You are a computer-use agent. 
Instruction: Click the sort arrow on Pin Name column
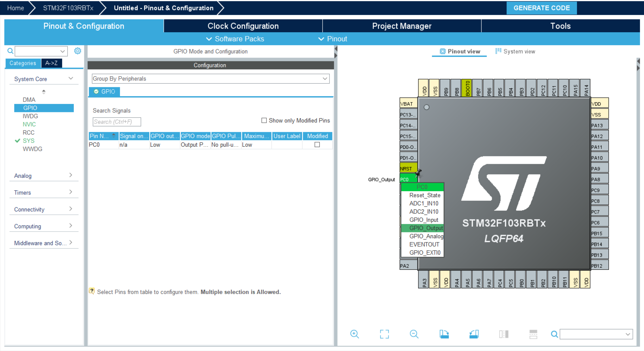114,136
